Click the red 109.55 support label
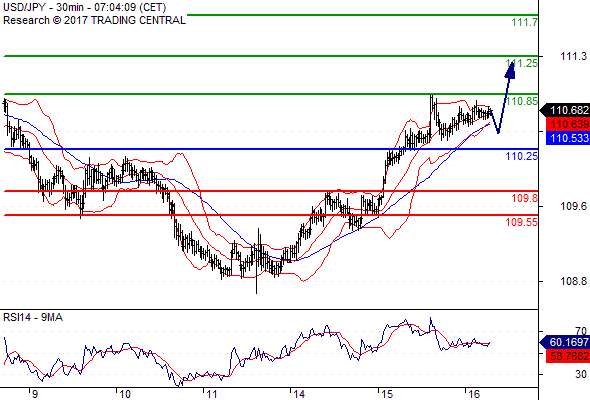The height and width of the screenshot is (400, 590). [522, 222]
